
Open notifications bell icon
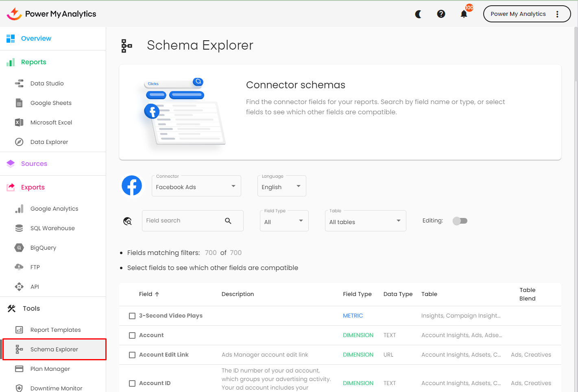click(x=464, y=14)
